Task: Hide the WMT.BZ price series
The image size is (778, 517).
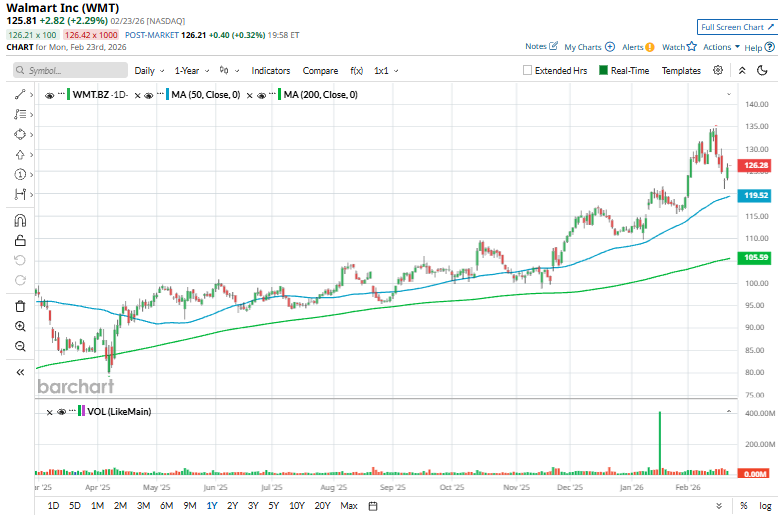Action: point(49,95)
